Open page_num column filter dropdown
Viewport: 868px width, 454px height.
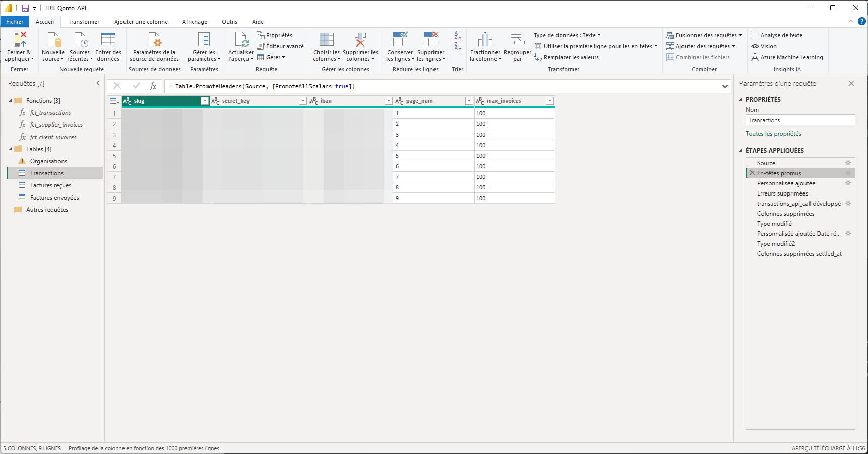point(469,101)
